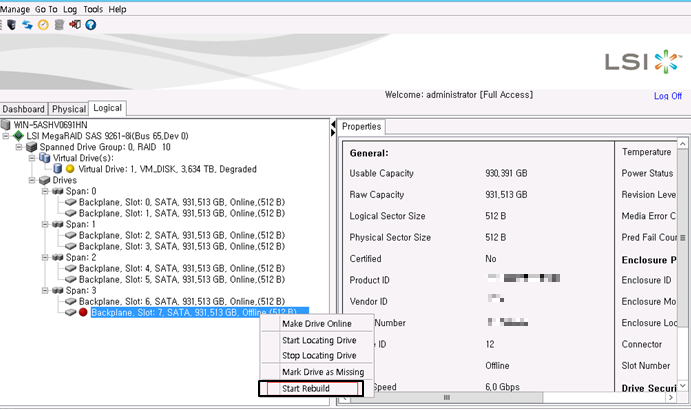Click the refresh arrows toolbar icon
This screenshot has width=691, height=410.
point(27,25)
